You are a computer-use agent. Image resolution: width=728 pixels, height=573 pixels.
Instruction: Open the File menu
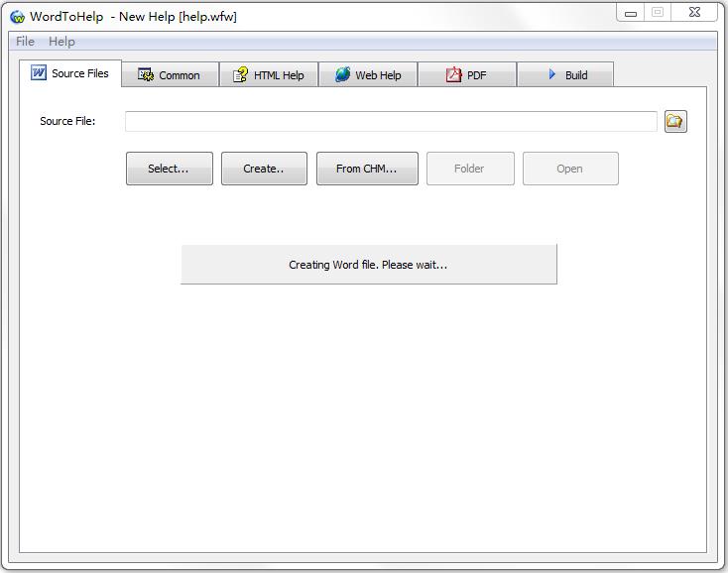point(25,42)
